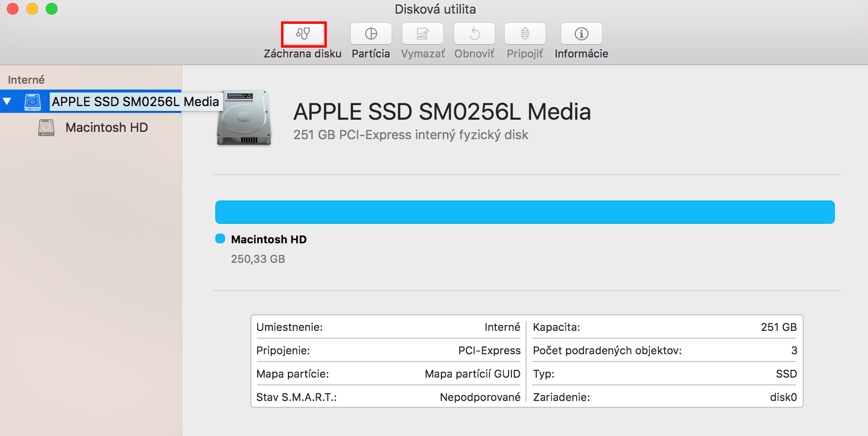Click the blue Macintosh HD legend dot

click(220, 238)
